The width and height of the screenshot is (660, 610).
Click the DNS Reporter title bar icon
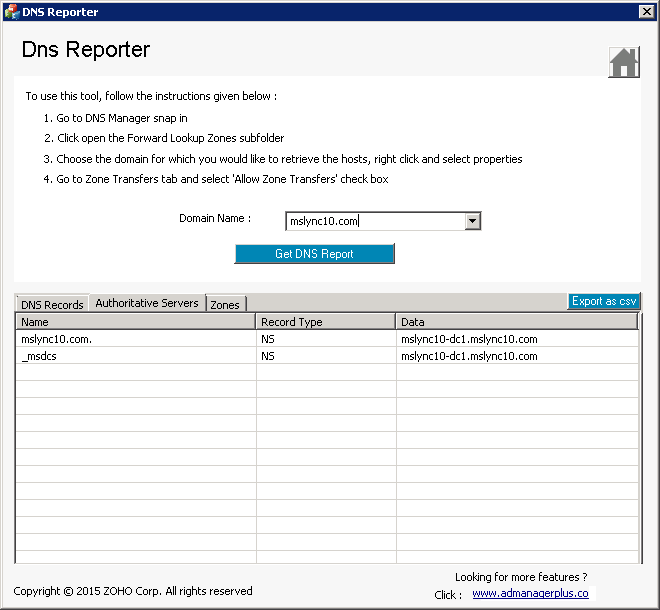coord(11,12)
